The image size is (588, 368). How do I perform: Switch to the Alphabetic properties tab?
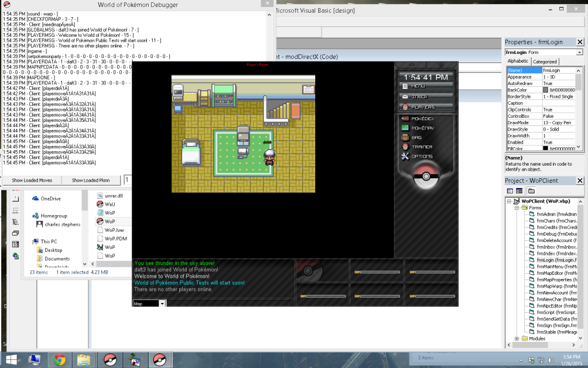point(517,61)
